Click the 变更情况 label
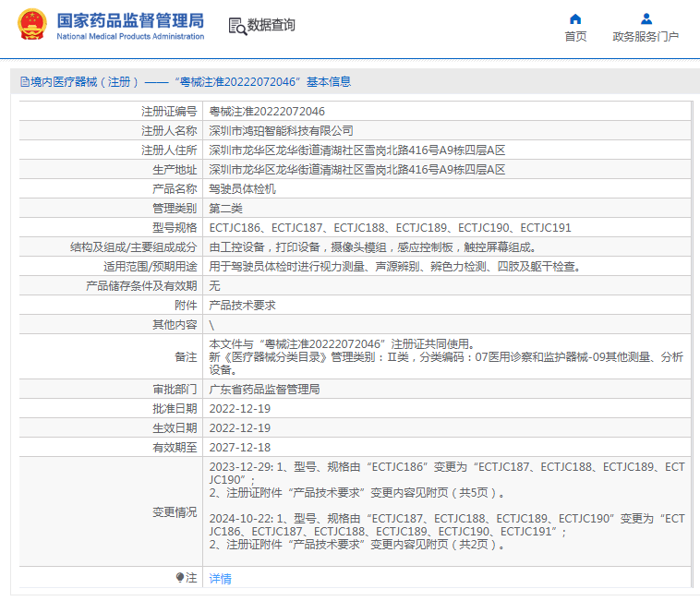Screen dimensions: 700x601 pyautogui.click(x=175, y=512)
